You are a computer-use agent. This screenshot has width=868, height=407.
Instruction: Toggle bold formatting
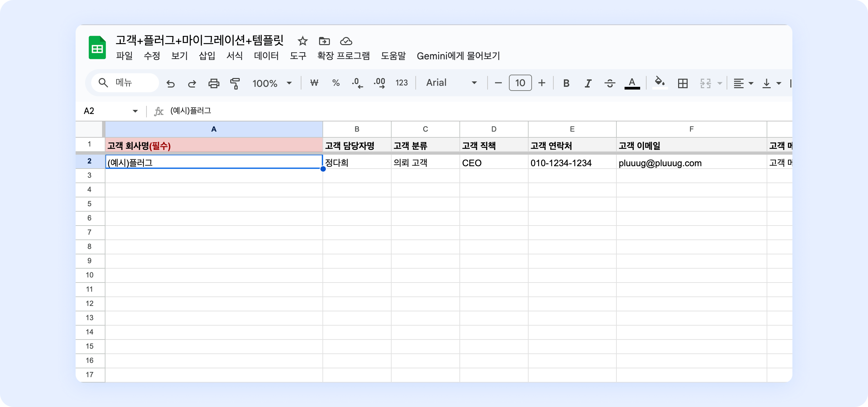pyautogui.click(x=566, y=83)
